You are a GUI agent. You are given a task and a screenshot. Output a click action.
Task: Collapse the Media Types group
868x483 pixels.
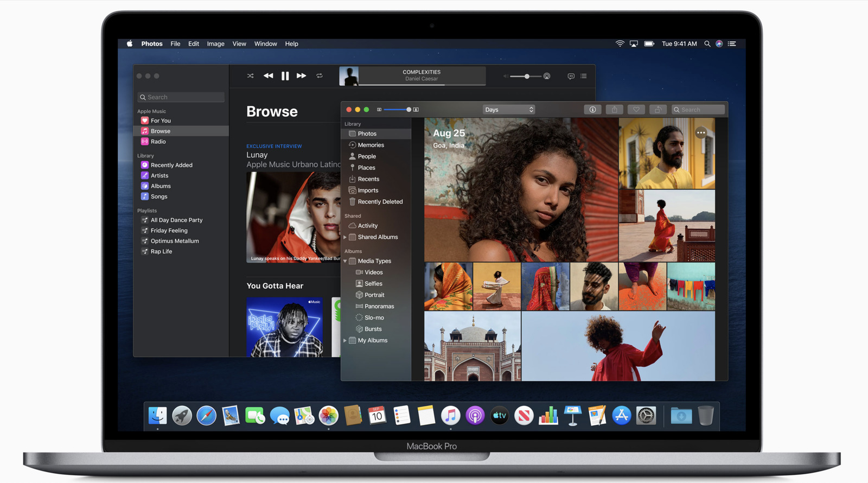[345, 261]
